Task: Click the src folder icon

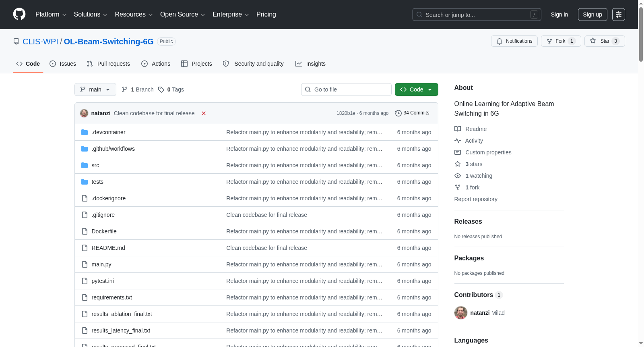Action: pyautogui.click(x=85, y=165)
